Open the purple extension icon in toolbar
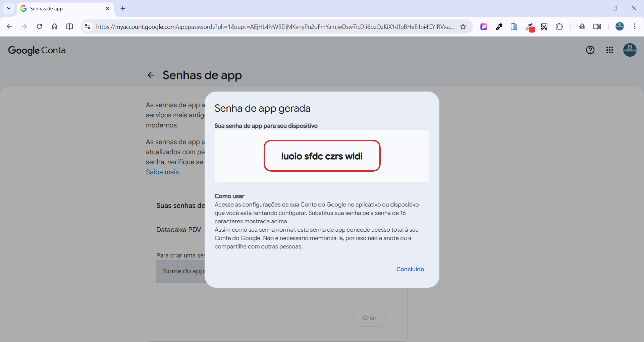This screenshot has height=342, width=644. [x=484, y=26]
